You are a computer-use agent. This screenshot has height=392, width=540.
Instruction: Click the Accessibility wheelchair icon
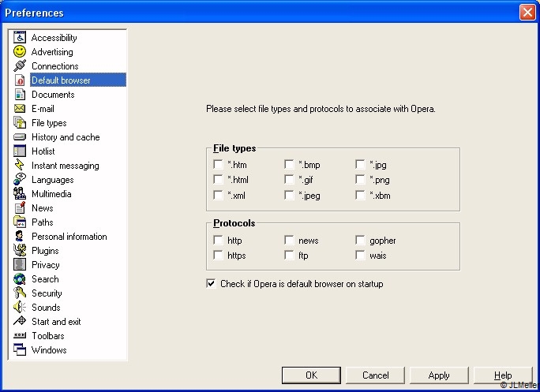(20, 38)
